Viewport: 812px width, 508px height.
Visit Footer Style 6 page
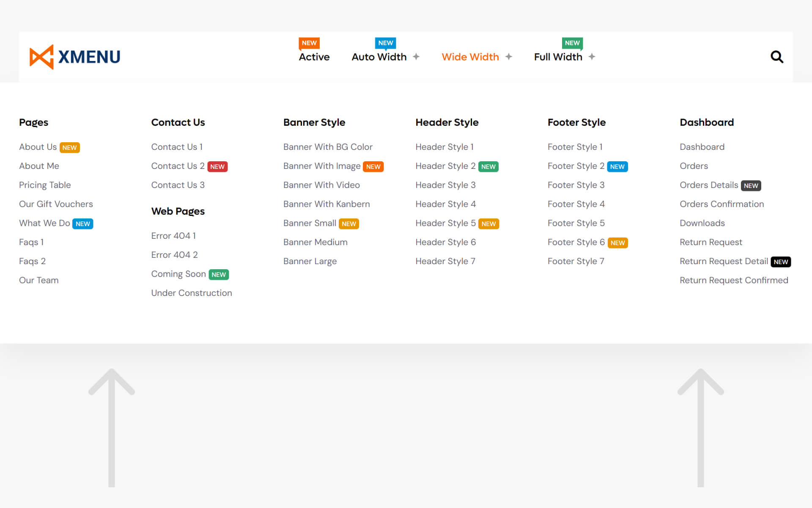click(576, 242)
